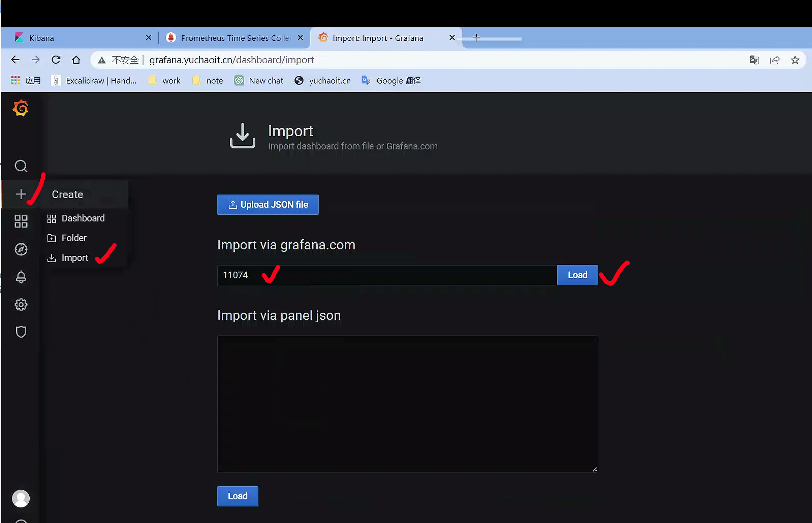812x523 pixels.
Task: Open the Alerting bell icon
Action: (21, 277)
